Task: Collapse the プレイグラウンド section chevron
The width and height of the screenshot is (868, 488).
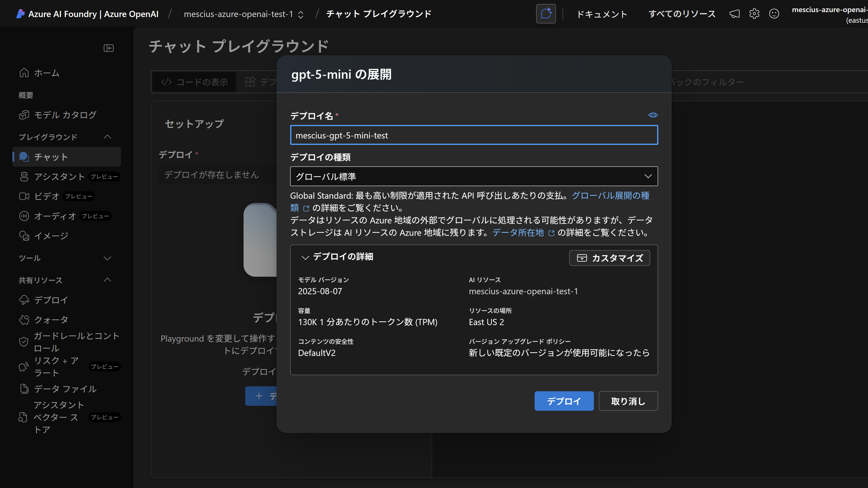Action: 107,137
